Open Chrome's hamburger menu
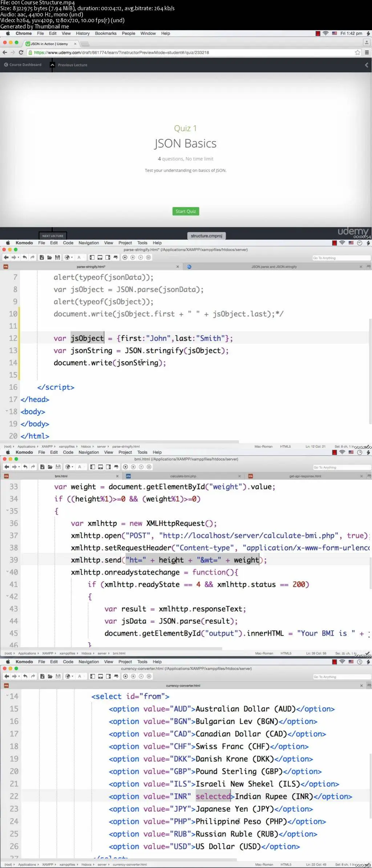The height and width of the screenshot is (868, 372). click(367, 52)
